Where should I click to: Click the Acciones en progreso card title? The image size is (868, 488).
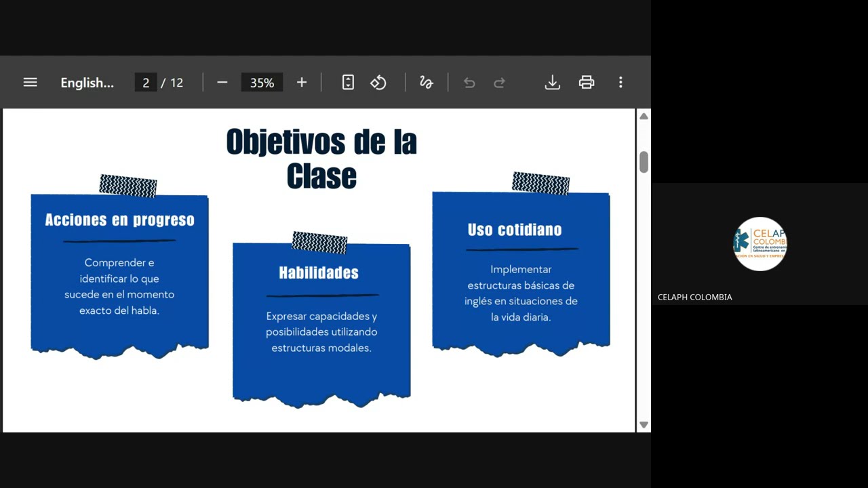(120, 220)
